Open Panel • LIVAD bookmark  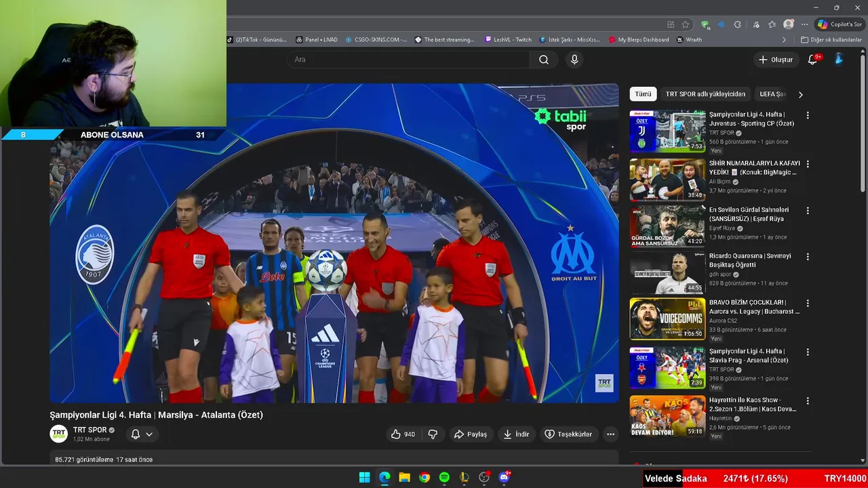coord(317,40)
